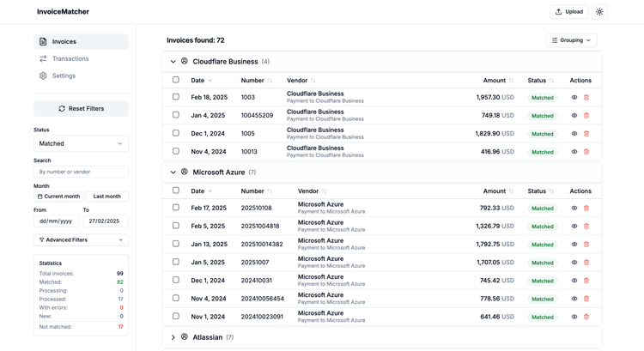Screen dimensions: 644x351
Task: Collapse the Microsoft Azure group
Action: click(173, 172)
